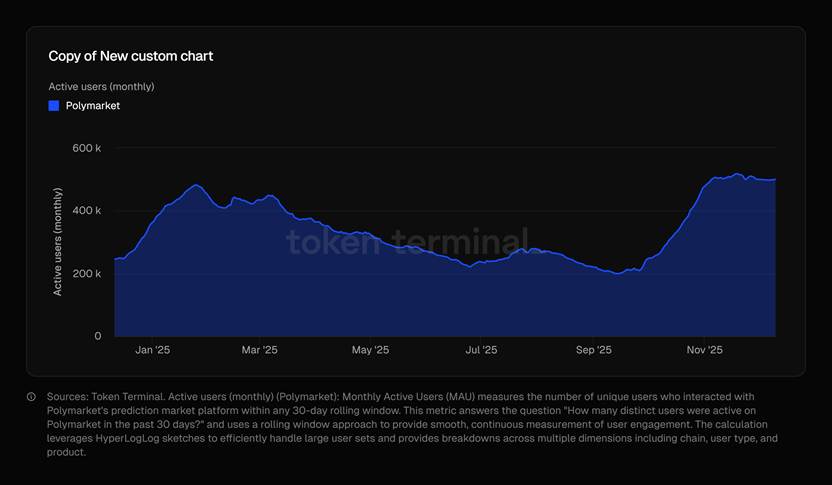Click the 'Active users (monthly)' subtitle above the legend

point(101,86)
